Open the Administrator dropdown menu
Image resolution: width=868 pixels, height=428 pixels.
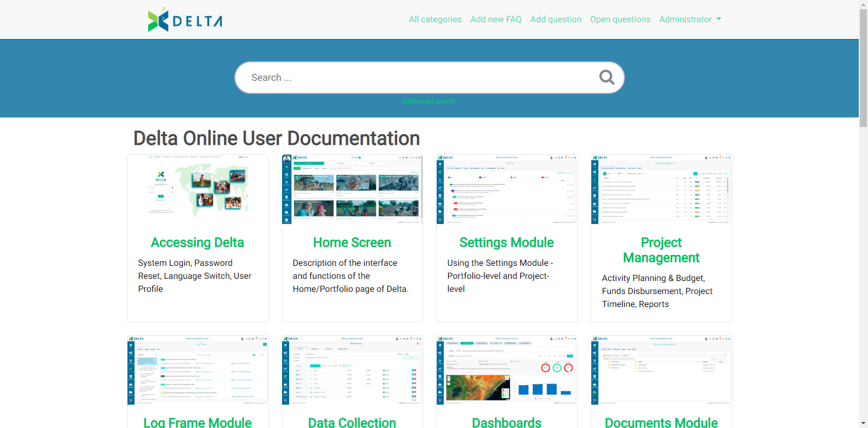690,19
